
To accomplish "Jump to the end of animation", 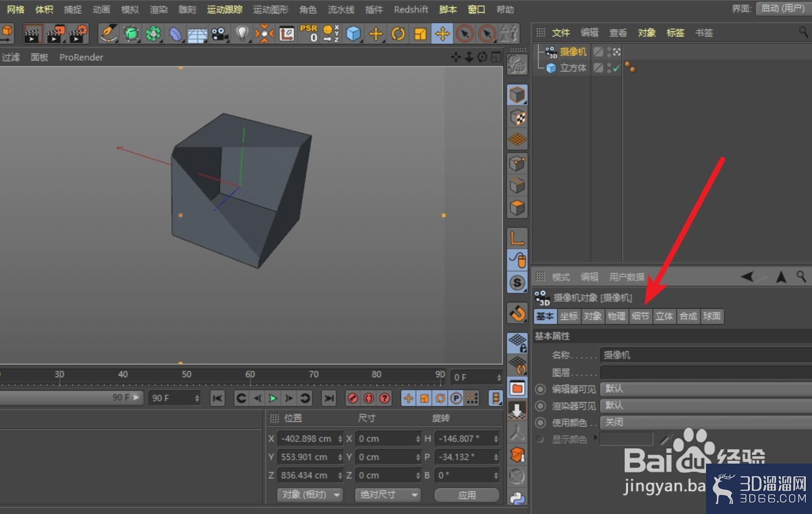I will click(329, 398).
